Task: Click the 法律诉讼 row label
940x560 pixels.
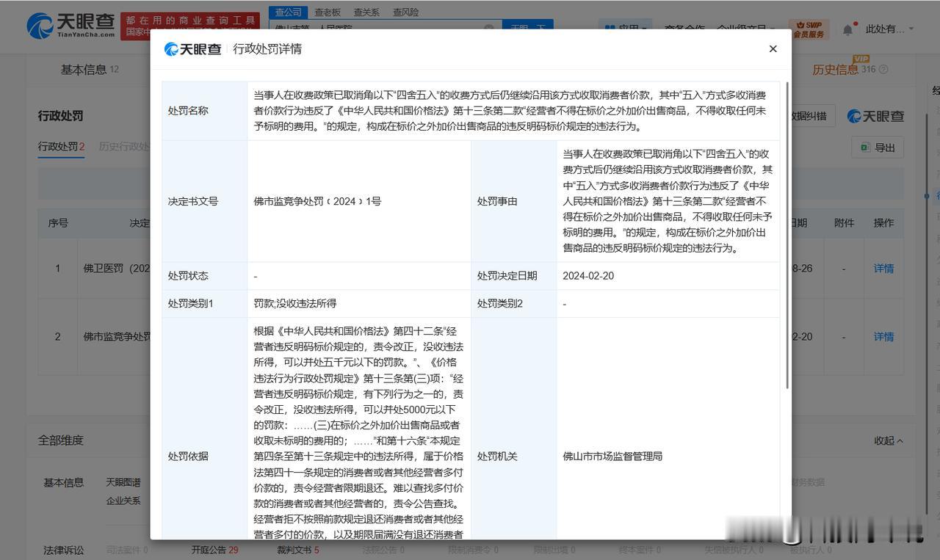Action: pos(63,550)
